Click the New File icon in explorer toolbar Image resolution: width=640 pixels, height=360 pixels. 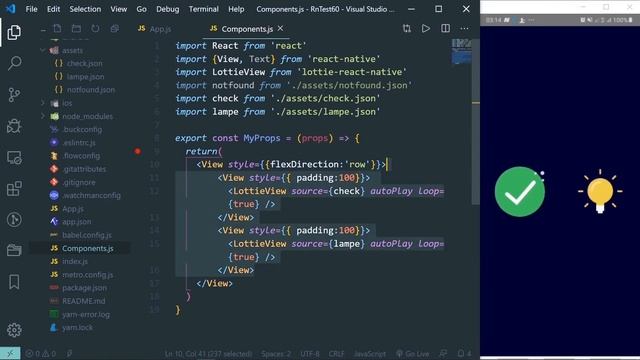pyautogui.click(x=57, y=29)
